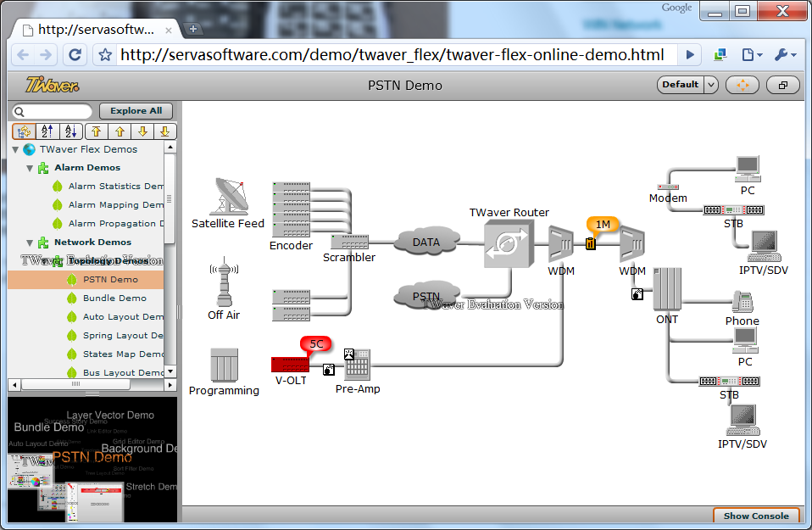
Task: Click the fullscreen button beside the pan icon
Action: point(782,85)
